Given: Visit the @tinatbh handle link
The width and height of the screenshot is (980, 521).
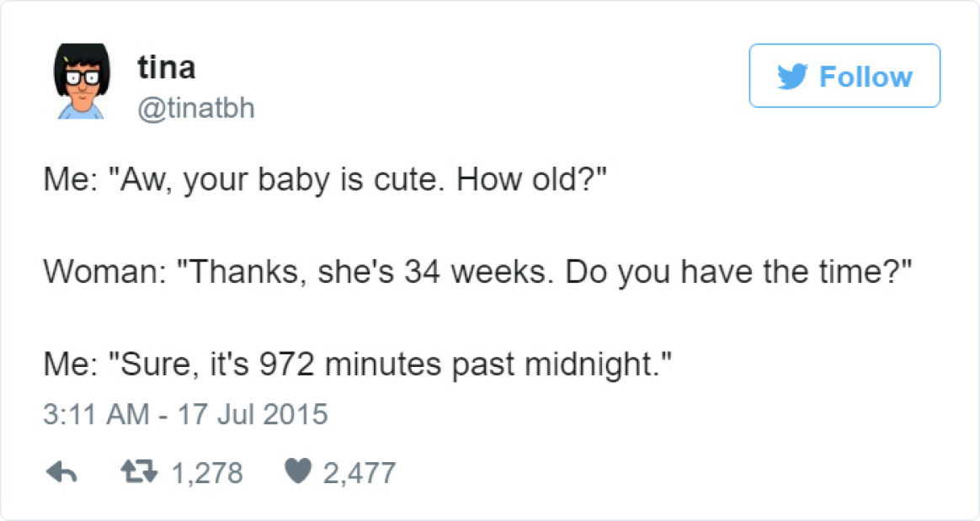Looking at the screenshot, I should 196,108.
